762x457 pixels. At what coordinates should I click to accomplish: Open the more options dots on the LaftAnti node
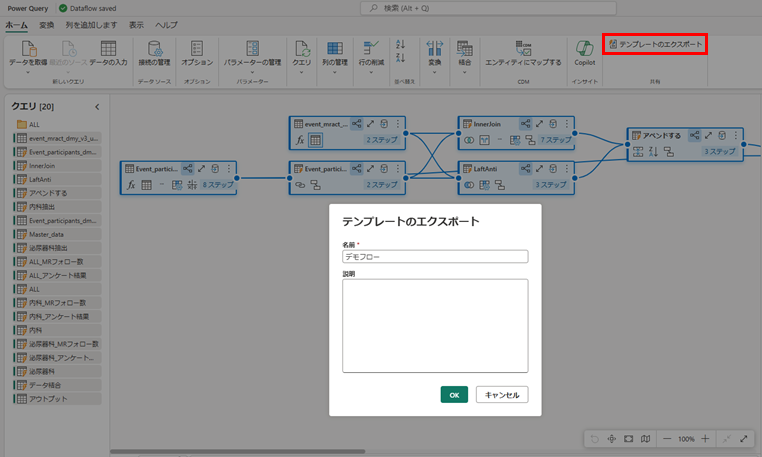click(567, 169)
